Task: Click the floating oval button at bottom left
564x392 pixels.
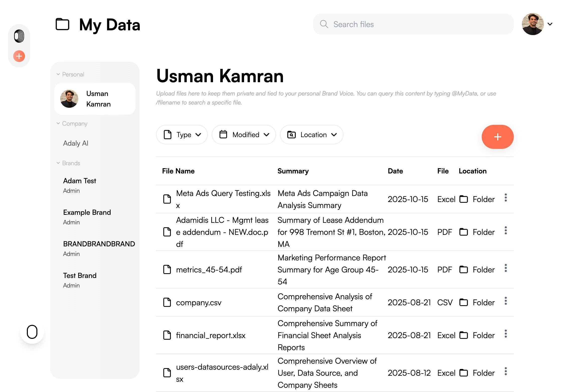Action: pos(32,332)
